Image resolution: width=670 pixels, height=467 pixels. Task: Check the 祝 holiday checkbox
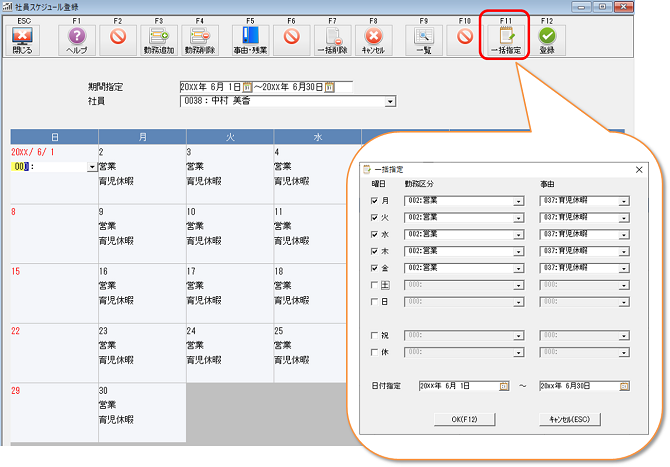(x=374, y=335)
